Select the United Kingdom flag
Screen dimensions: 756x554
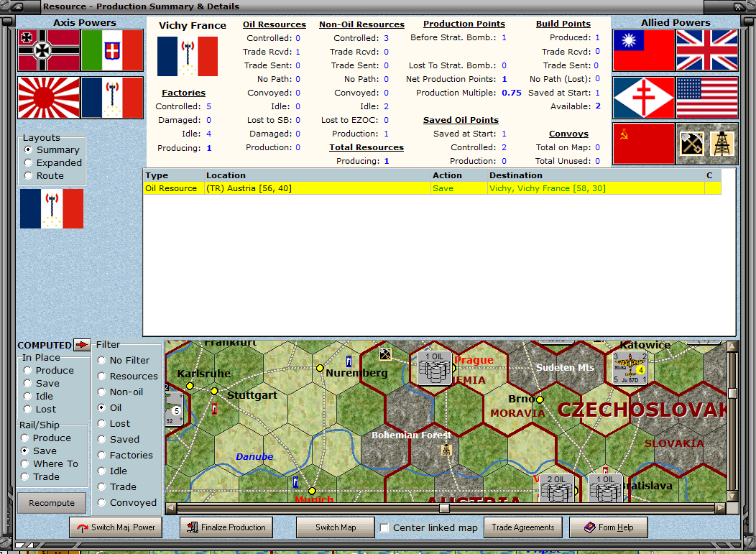707,50
